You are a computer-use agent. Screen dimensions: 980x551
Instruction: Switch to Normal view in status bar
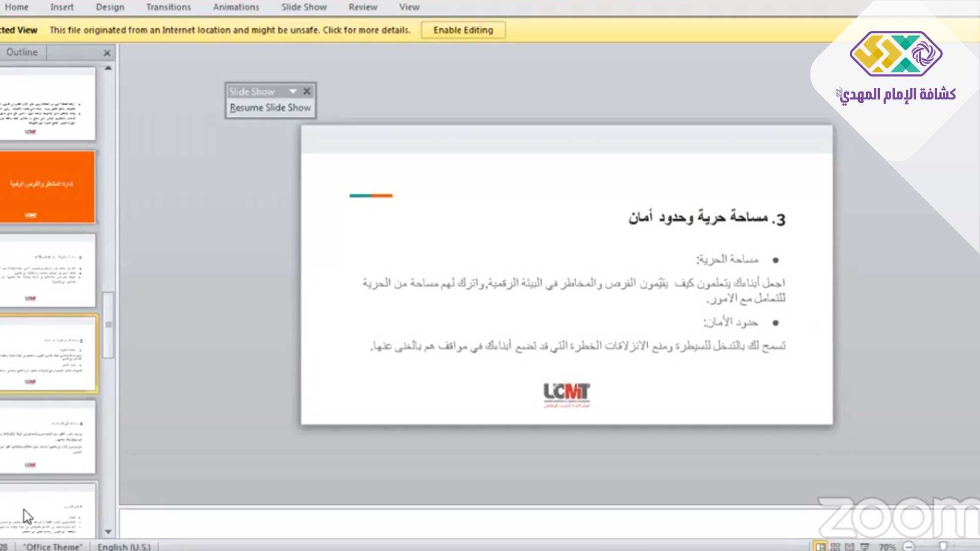(820, 546)
